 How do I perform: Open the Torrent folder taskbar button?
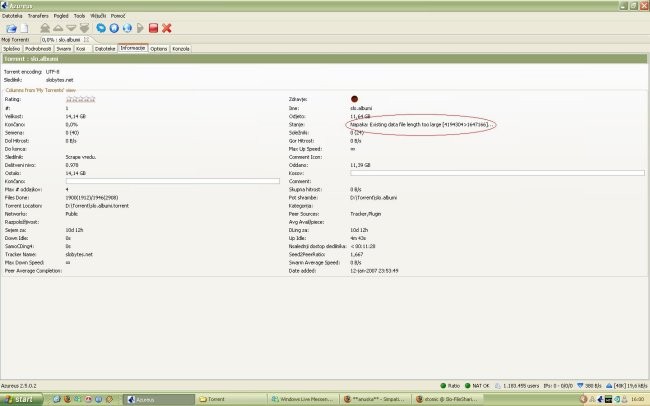coord(231,399)
